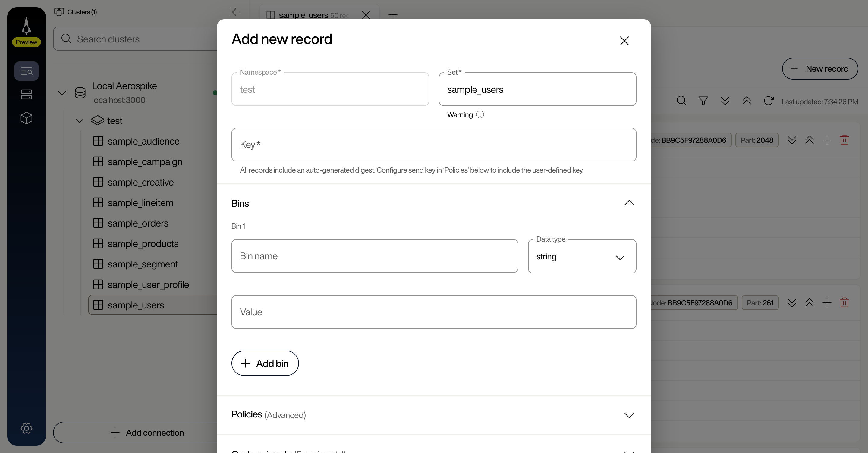Open Settings via the sidebar gear icon
The image size is (868, 453).
26,428
